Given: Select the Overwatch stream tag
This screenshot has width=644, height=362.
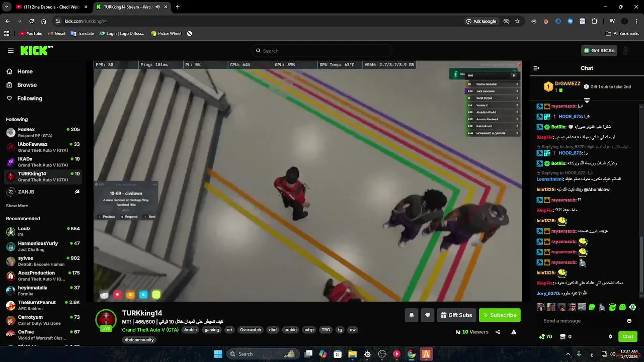Looking at the screenshot, I should pos(250,330).
